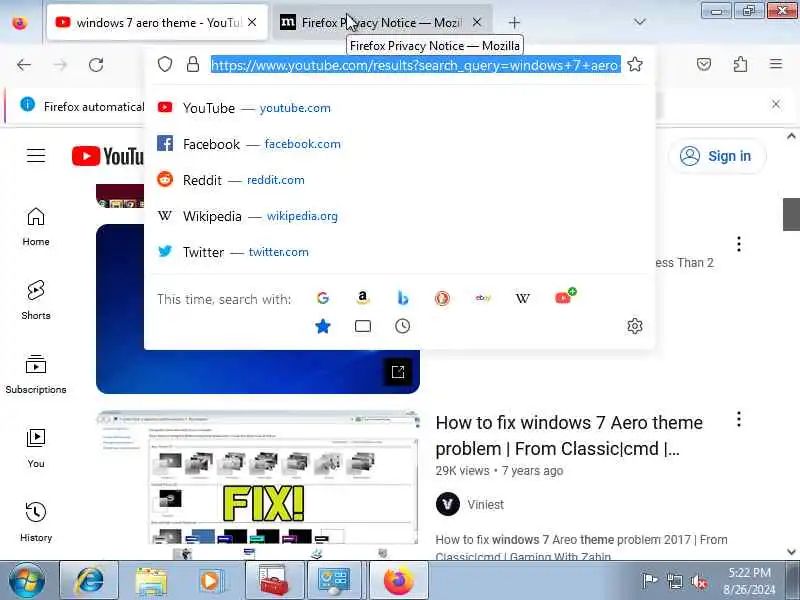Open History in YouTube sidebar

coord(36,522)
